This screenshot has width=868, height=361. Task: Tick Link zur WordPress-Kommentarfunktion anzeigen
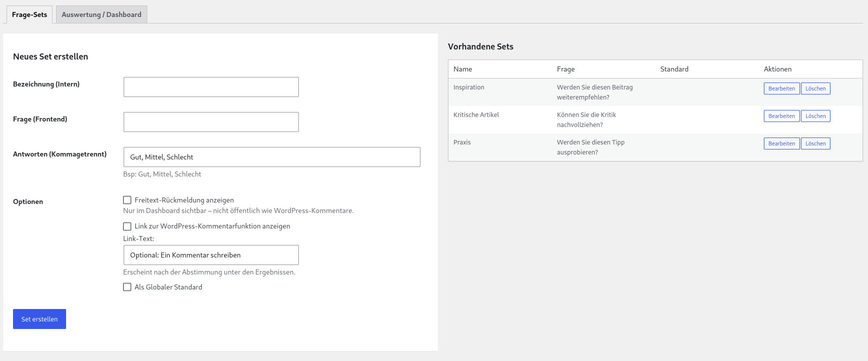(127, 226)
